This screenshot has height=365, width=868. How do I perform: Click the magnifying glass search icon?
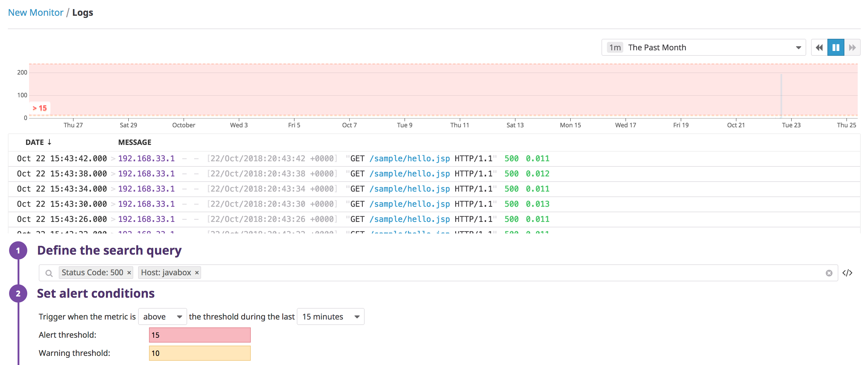[48, 273]
